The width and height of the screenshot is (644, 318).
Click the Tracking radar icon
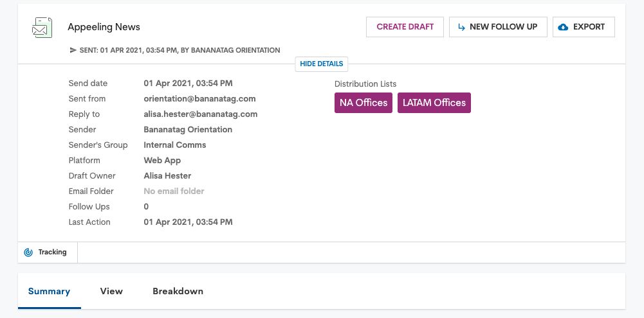(x=28, y=252)
